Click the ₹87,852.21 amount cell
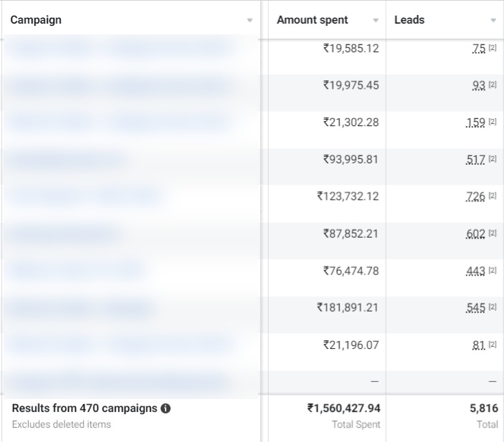 [x=351, y=234]
